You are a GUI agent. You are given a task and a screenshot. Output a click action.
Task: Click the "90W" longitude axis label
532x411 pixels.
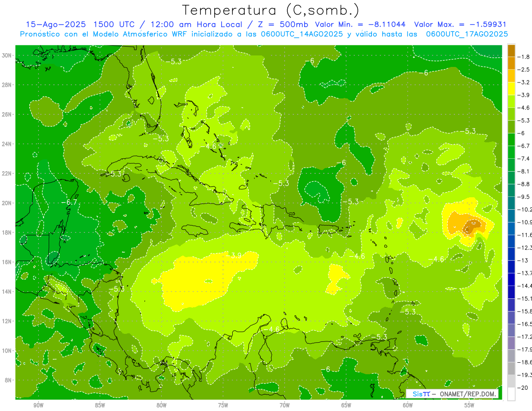click(x=39, y=405)
